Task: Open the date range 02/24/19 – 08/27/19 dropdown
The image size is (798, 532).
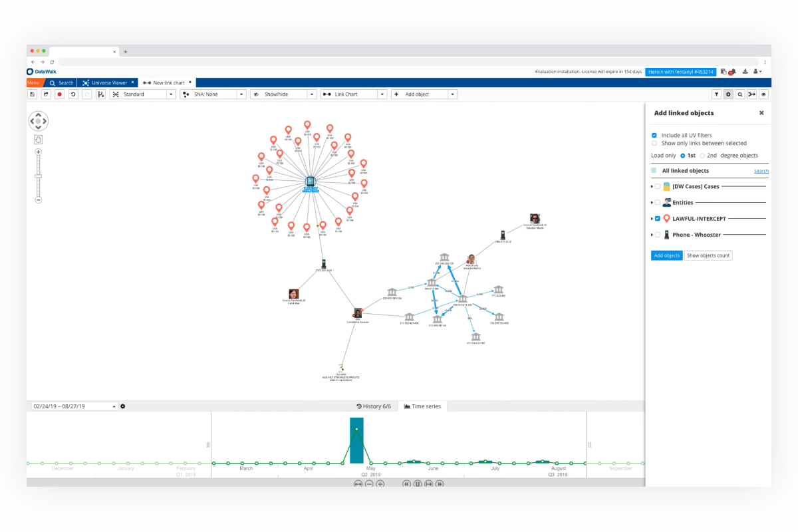Action: coord(75,406)
